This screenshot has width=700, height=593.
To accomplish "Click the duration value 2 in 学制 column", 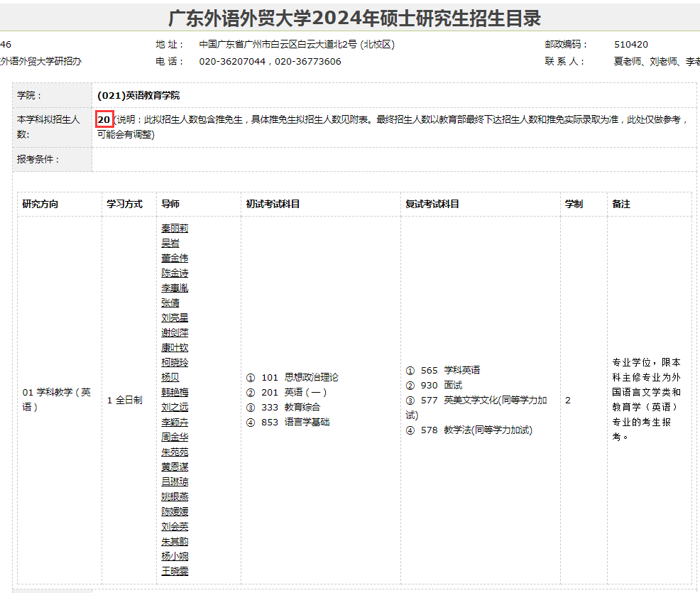I will coord(568,400).
